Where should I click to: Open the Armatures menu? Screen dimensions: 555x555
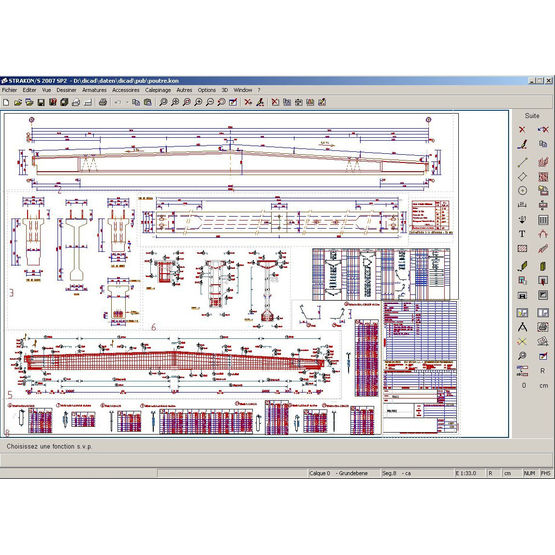pyautogui.click(x=95, y=90)
